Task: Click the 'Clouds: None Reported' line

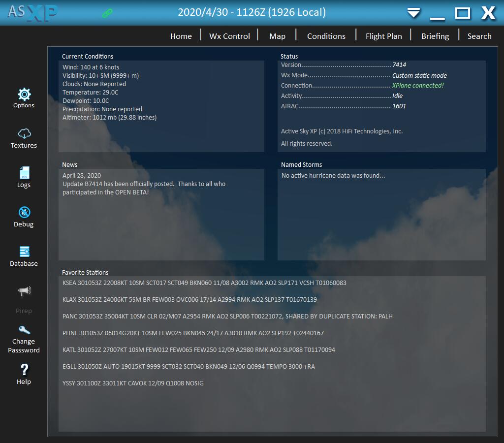Action: tap(94, 84)
